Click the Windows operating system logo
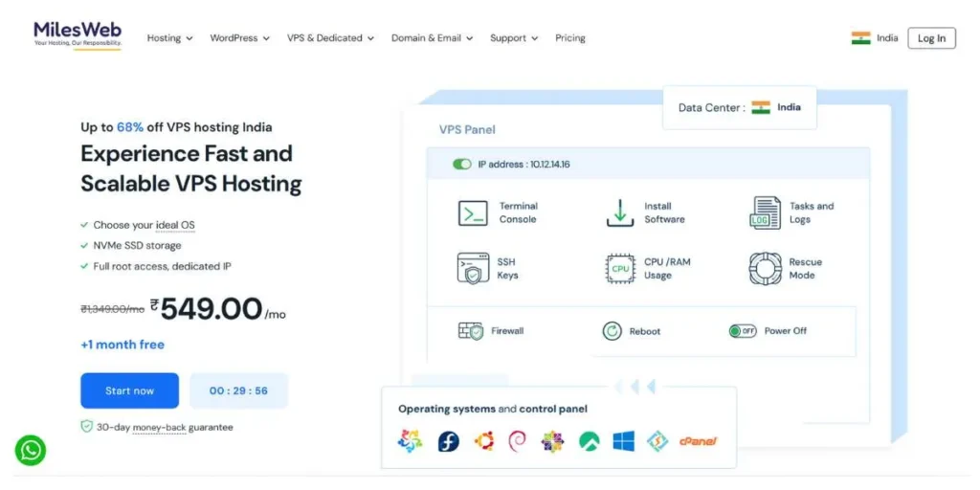This screenshot has height=490, width=980. (x=623, y=441)
